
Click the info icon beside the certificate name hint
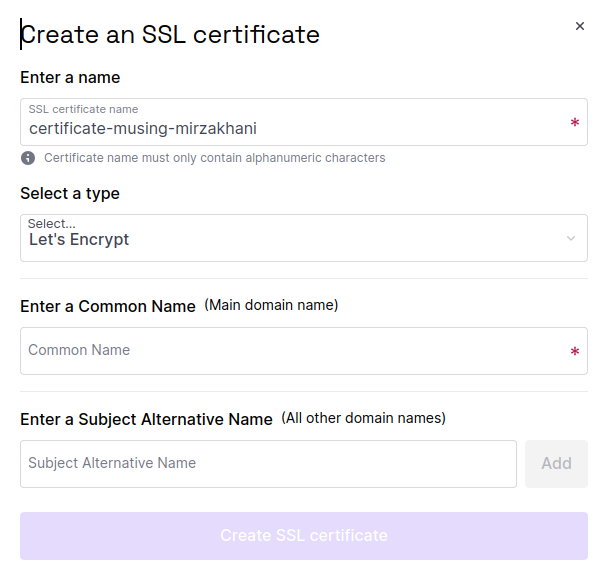[x=28, y=158]
